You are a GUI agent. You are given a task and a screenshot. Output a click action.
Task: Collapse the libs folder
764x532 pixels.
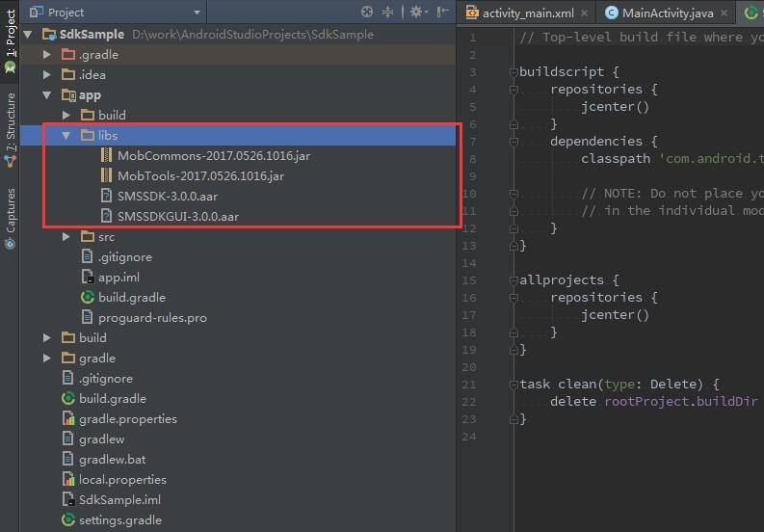[x=66, y=136]
